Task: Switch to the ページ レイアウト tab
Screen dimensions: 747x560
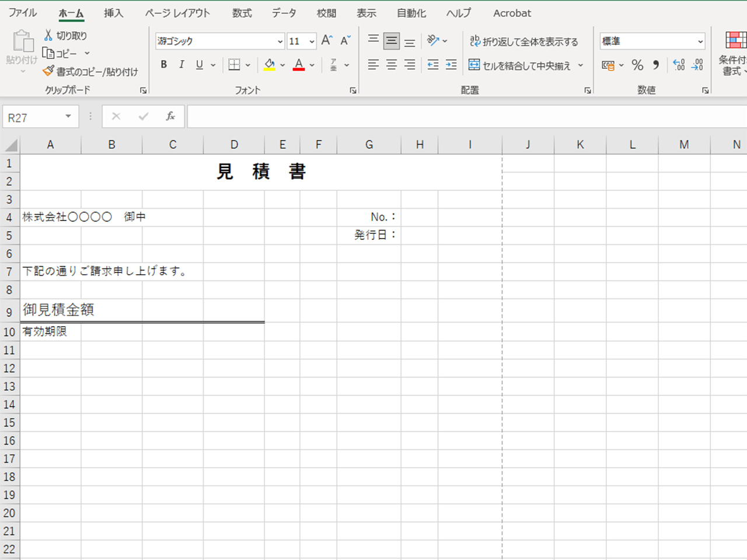Action: (x=177, y=13)
